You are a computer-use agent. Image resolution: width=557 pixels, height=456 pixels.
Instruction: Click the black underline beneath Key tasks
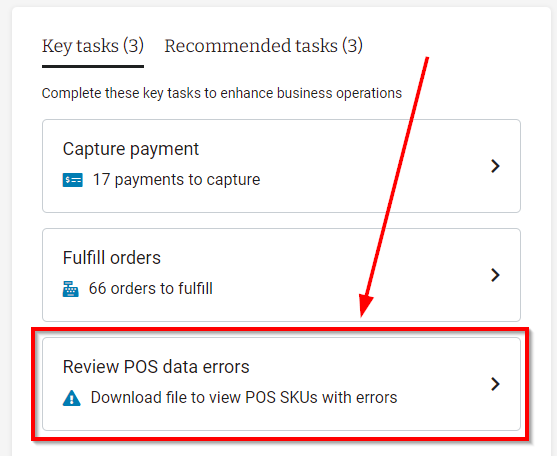point(93,66)
